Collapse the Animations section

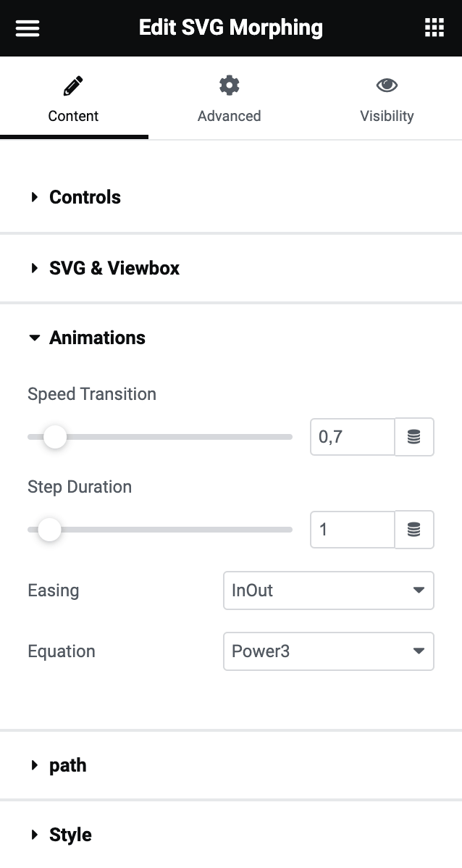pos(97,338)
